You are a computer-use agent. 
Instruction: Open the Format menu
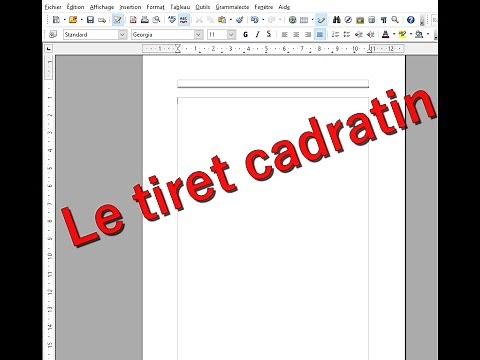[x=155, y=7]
